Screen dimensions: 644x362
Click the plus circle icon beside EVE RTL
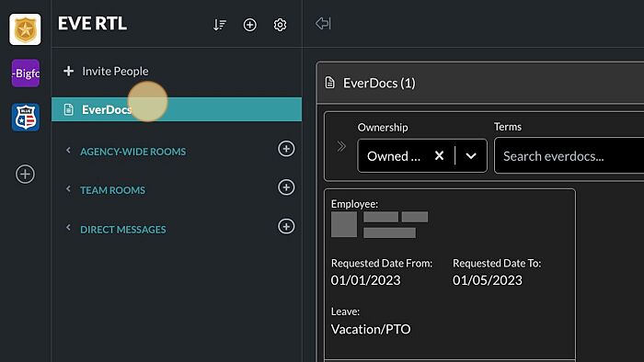pos(249,25)
